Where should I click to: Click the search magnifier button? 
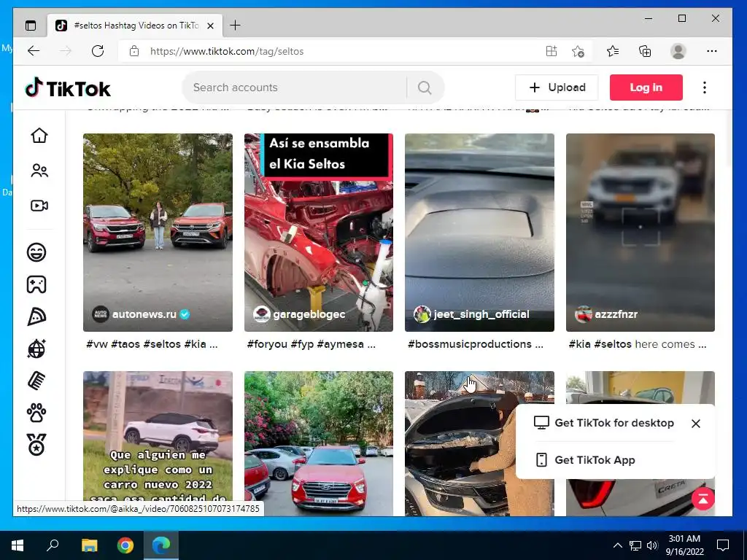click(425, 87)
